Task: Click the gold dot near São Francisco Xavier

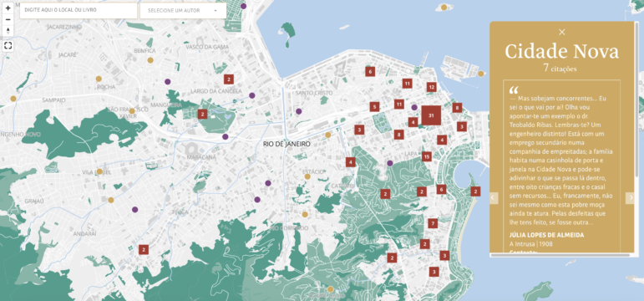Action: pyautogui.click(x=132, y=111)
